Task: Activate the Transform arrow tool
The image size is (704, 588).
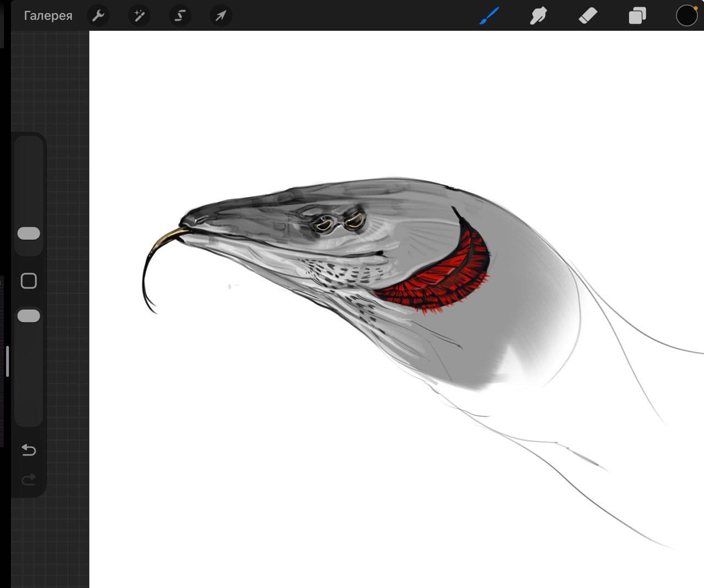Action: click(x=221, y=15)
